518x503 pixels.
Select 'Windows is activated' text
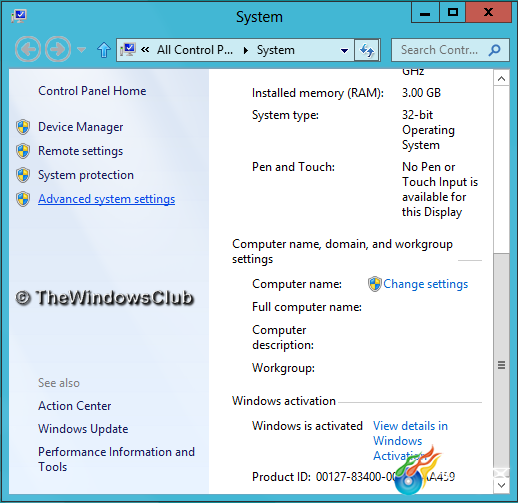[x=307, y=426]
